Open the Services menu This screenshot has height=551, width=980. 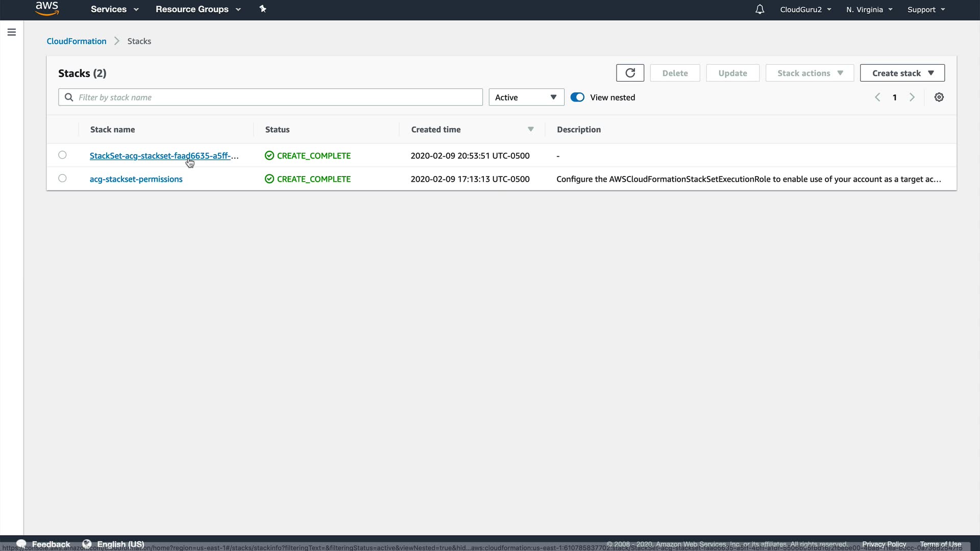click(114, 9)
